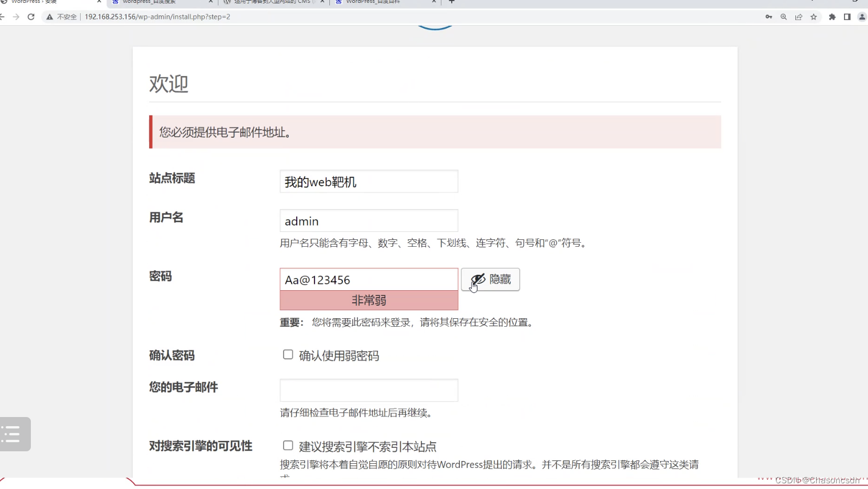Click the 重要 password notice text

click(408, 323)
